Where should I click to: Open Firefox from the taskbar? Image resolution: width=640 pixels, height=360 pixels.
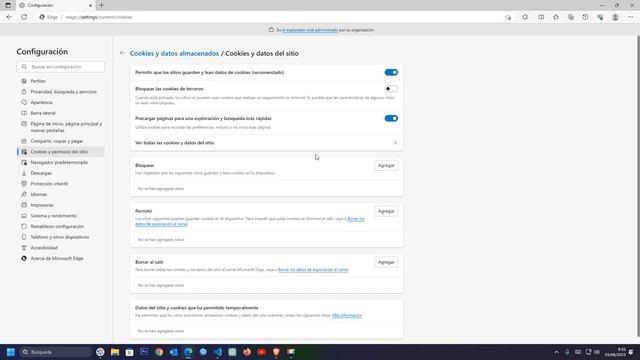247,352
